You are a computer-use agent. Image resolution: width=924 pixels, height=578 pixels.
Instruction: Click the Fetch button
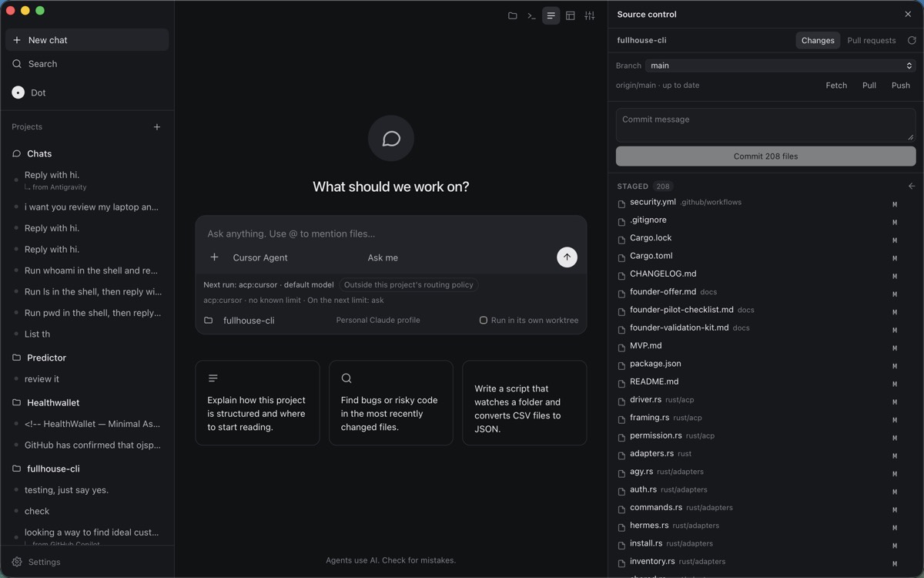(x=836, y=86)
